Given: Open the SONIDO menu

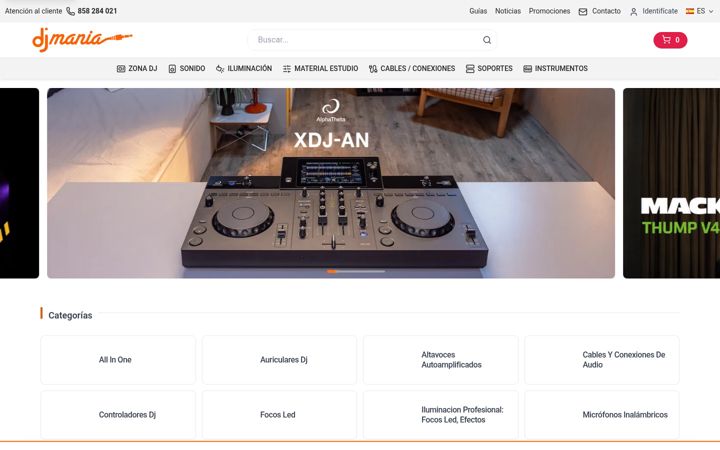Looking at the screenshot, I should [x=186, y=68].
